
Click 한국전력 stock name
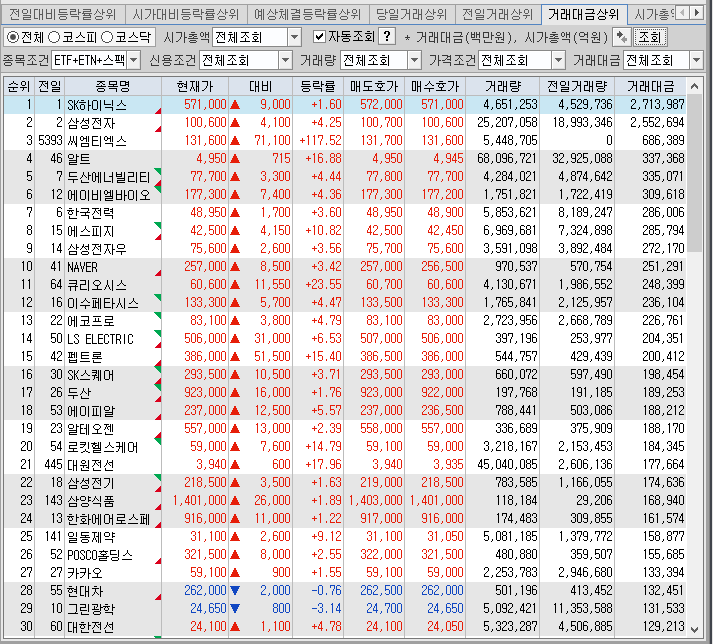(90, 213)
